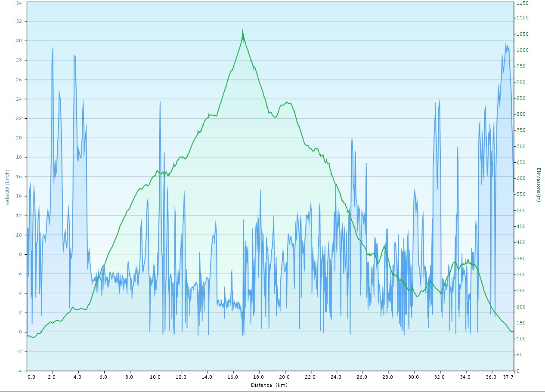Click the 'Velocità (km/h)' axis title
Viewport: 545px width, 392px height.
point(7,187)
